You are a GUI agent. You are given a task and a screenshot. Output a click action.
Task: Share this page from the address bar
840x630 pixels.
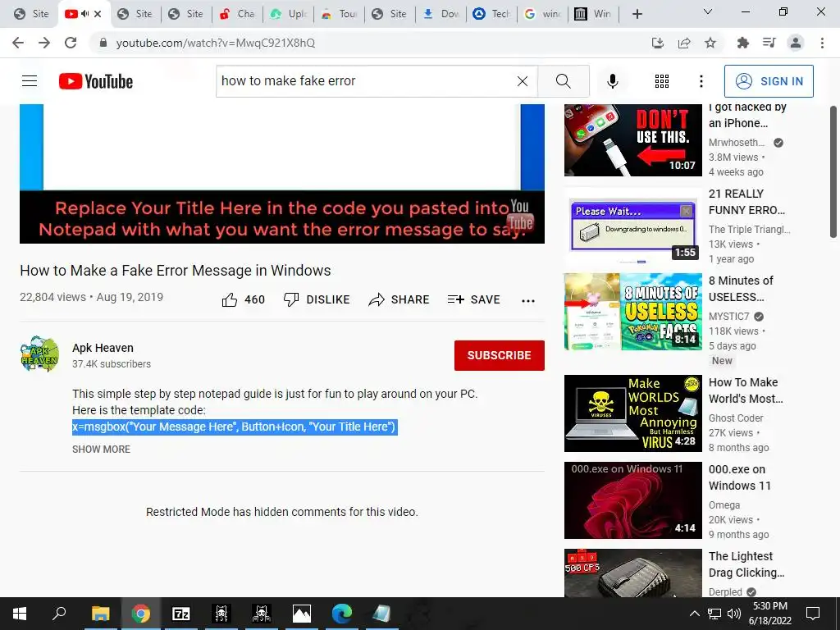[x=684, y=43]
